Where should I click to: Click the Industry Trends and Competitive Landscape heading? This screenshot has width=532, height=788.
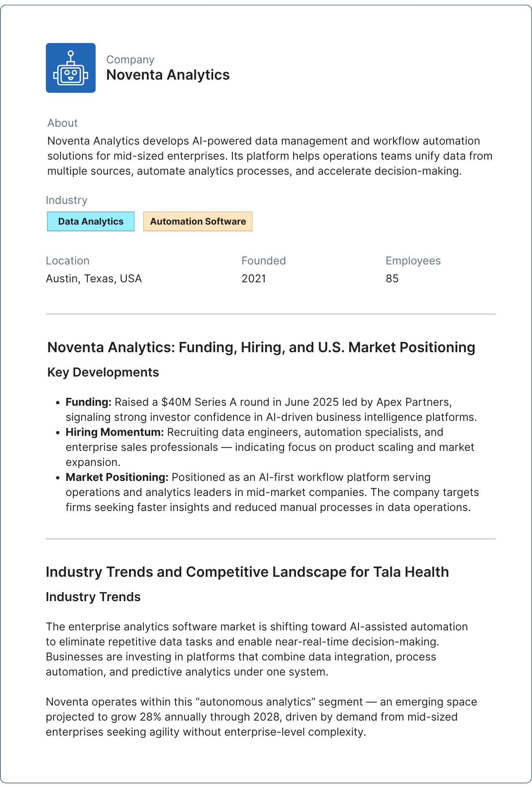coord(247,572)
